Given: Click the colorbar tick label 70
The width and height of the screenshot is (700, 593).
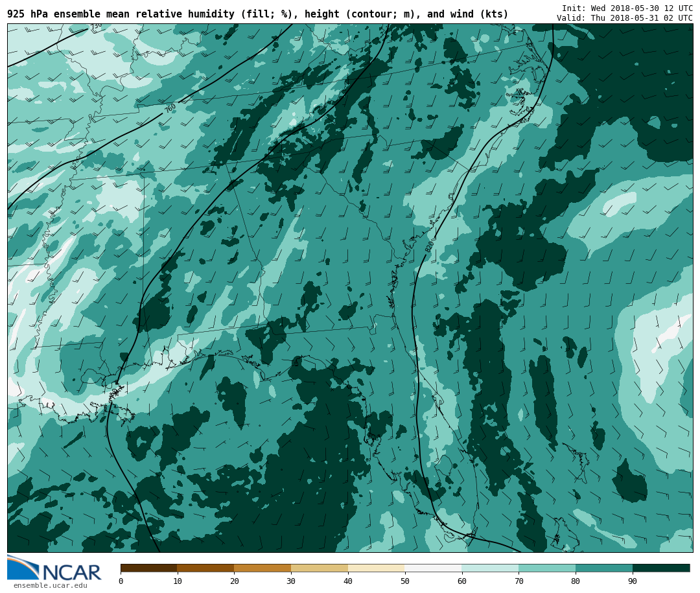Looking at the screenshot, I should pos(519,581).
